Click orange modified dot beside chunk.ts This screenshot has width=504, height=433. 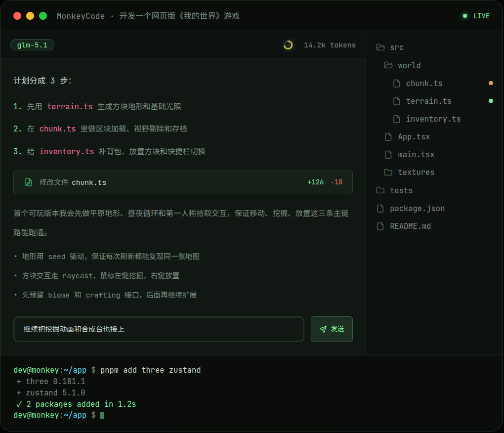pos(491,83)
